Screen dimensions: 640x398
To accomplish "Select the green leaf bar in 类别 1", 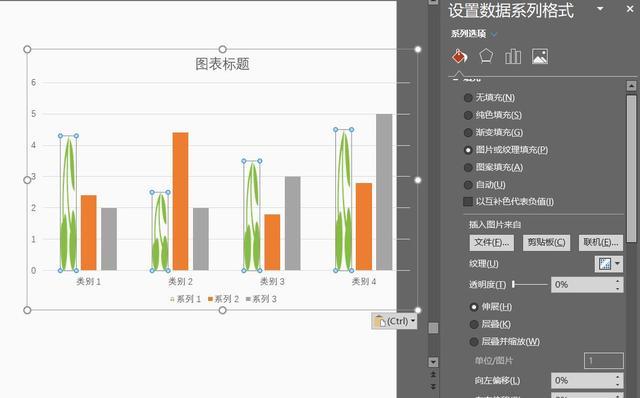I will [x=68, y=203].
